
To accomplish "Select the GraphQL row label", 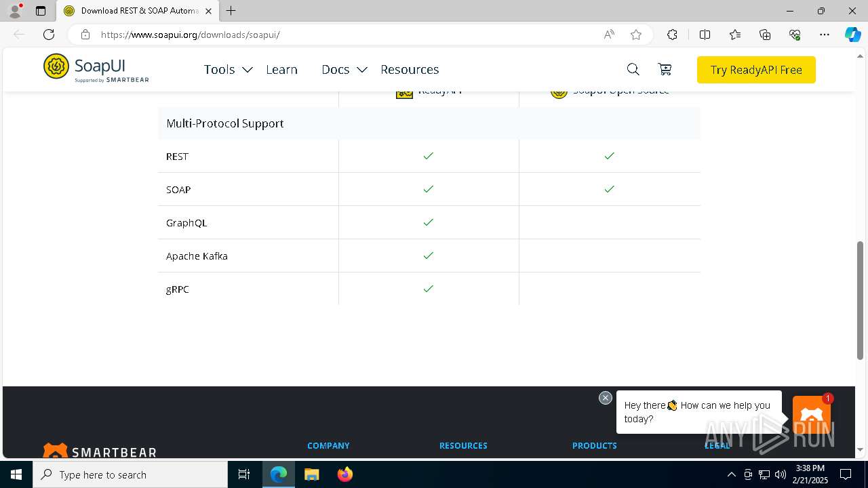I will [x=186, y=223].
